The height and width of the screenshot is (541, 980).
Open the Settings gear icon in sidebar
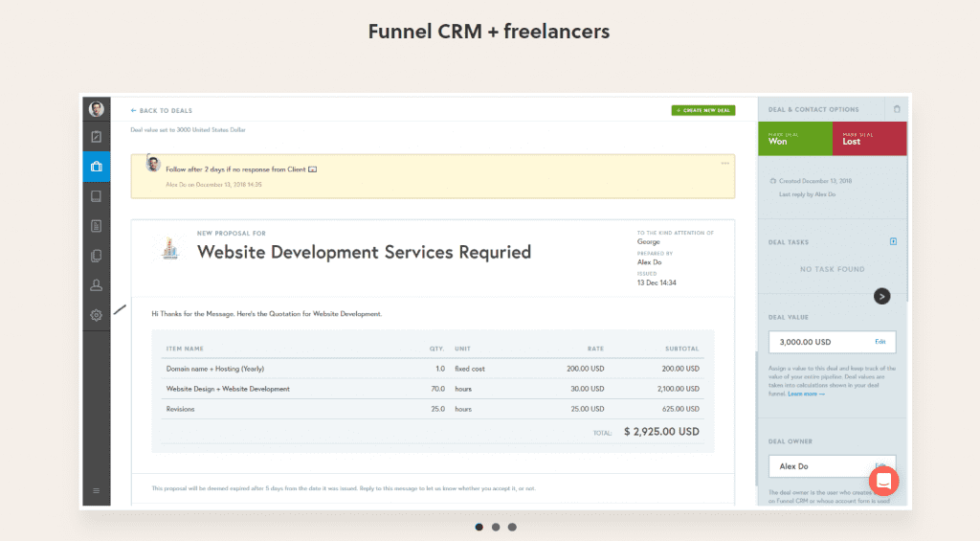coord(97,315)
